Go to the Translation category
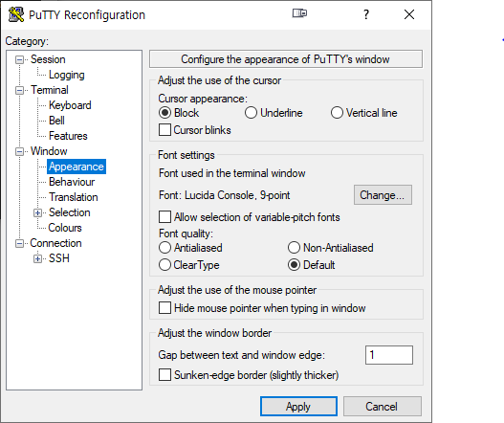The image size is (504, 423). (x=74, y=197)
